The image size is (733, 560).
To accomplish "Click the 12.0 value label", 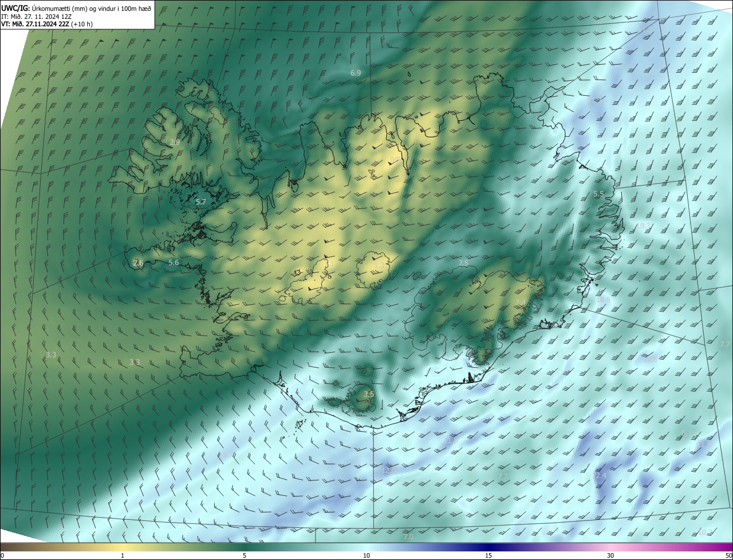I will point(389,470).
